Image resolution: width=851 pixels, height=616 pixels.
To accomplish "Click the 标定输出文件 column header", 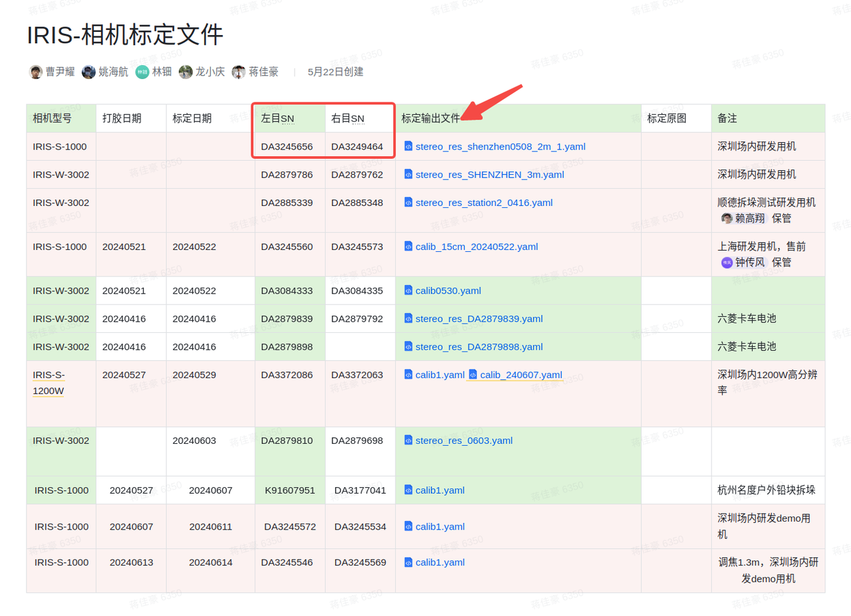I will tap(430, 118).
